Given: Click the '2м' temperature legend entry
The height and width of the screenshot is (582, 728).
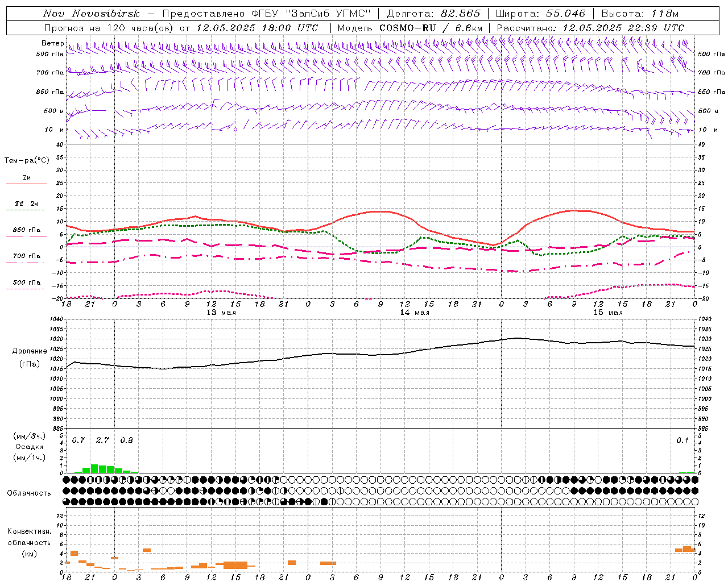Looking at the screenshot, I should tap(27, 178).
